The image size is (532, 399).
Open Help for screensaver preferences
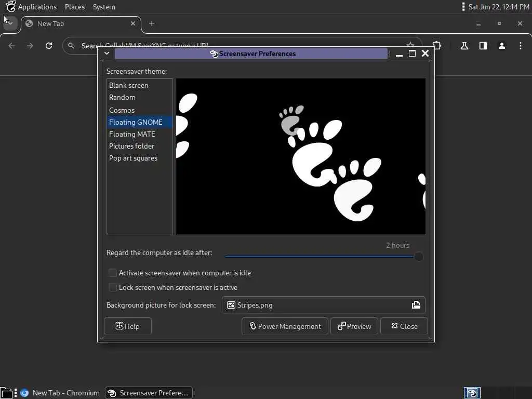pyautogui.click(x=128, y=326)
